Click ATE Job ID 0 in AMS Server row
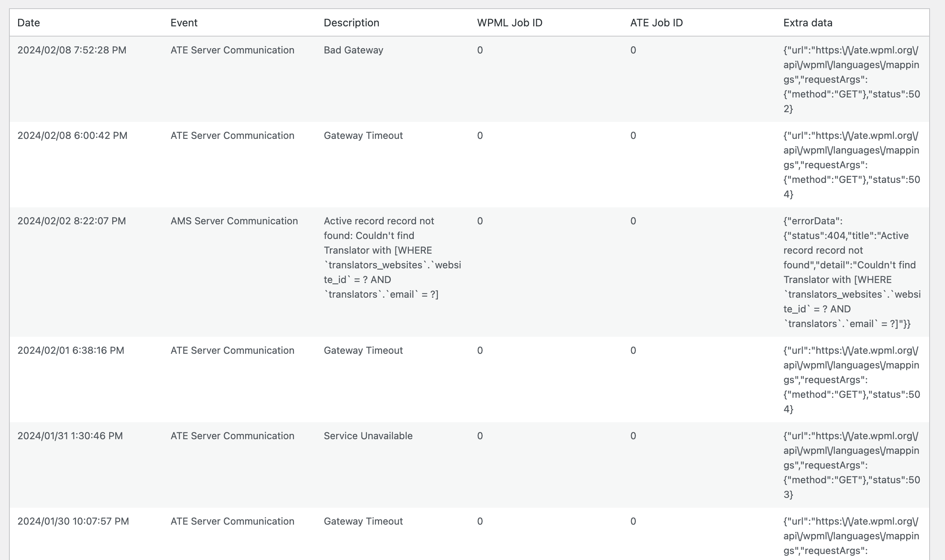The width and height of the screenshot is (945, 560). 633,221
